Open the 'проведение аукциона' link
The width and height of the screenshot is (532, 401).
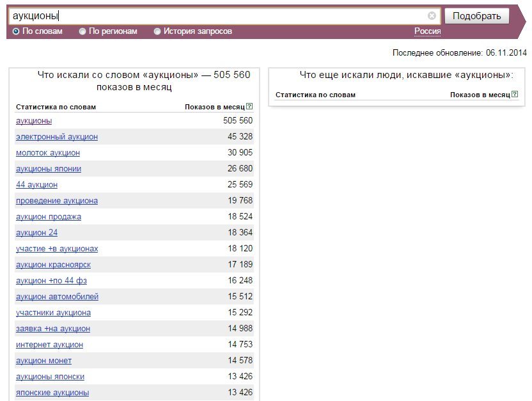(x=57, y=201)
